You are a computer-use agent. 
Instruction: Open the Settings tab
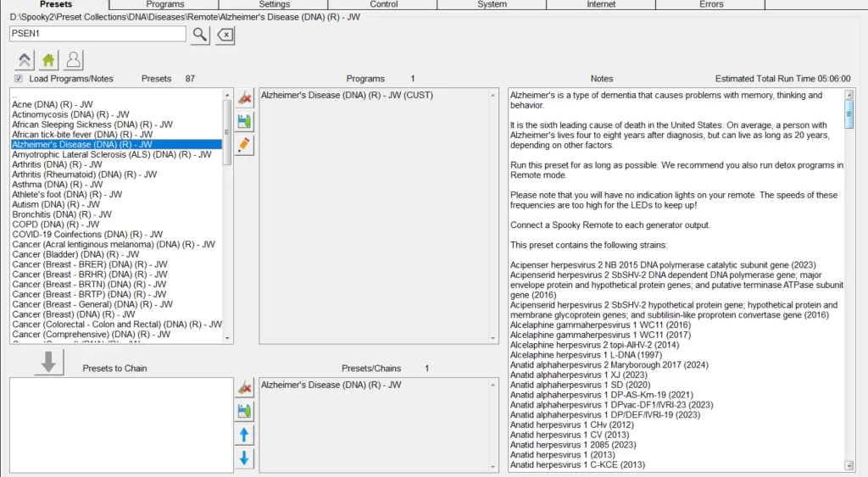[274, 4]
